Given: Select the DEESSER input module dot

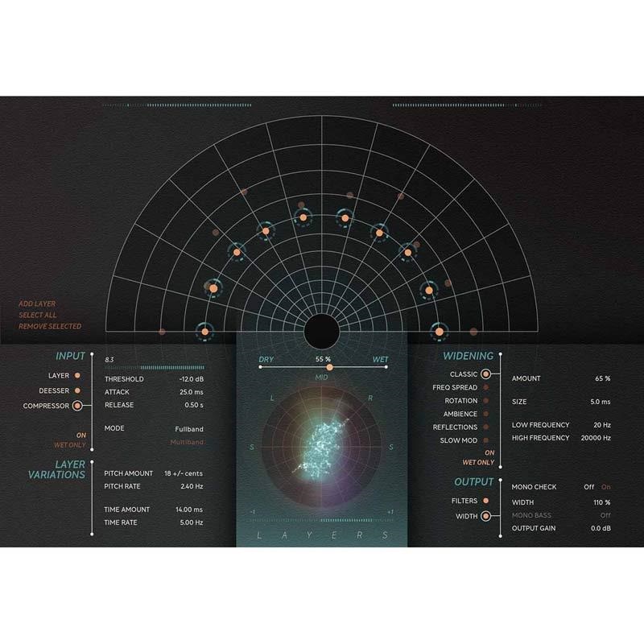Looking at the screenshot, I should (x=77, y=390).
